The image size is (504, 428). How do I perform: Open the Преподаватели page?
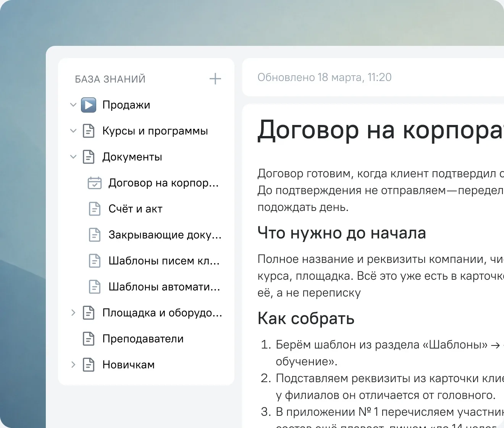pyautogui.click(x=143, y=339)
